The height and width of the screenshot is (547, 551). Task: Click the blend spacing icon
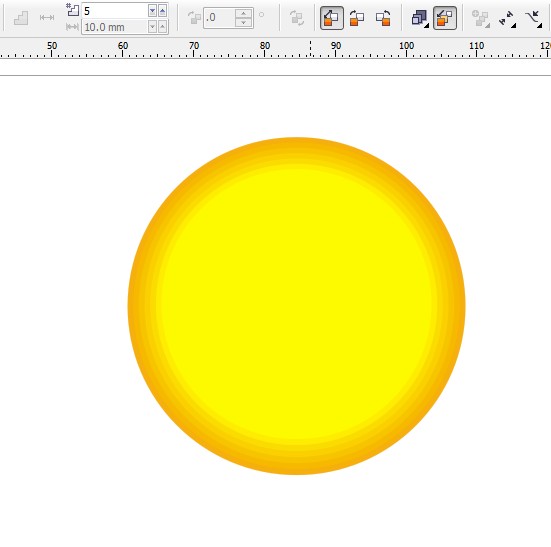(47, 18)
